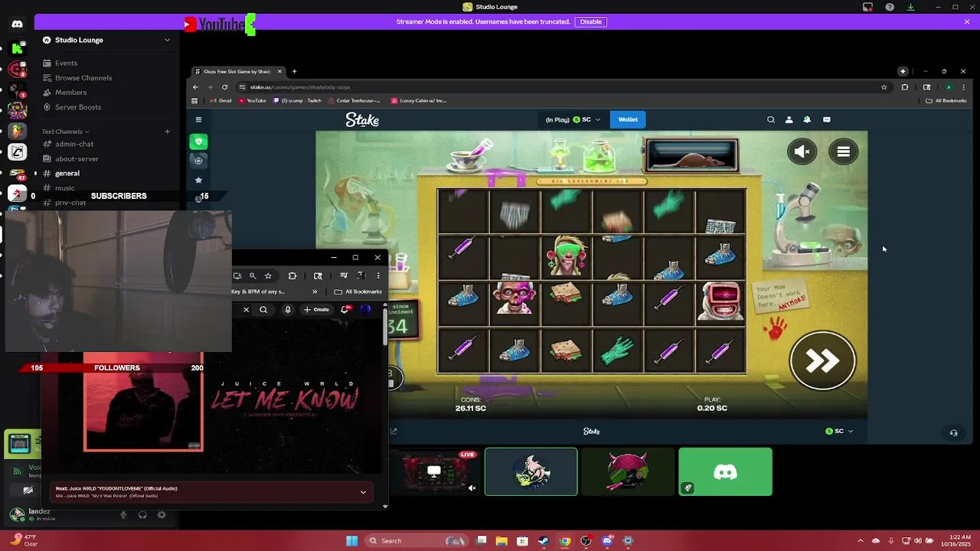
Task: Click the support headset icon below the game
Action: [953, 432]
